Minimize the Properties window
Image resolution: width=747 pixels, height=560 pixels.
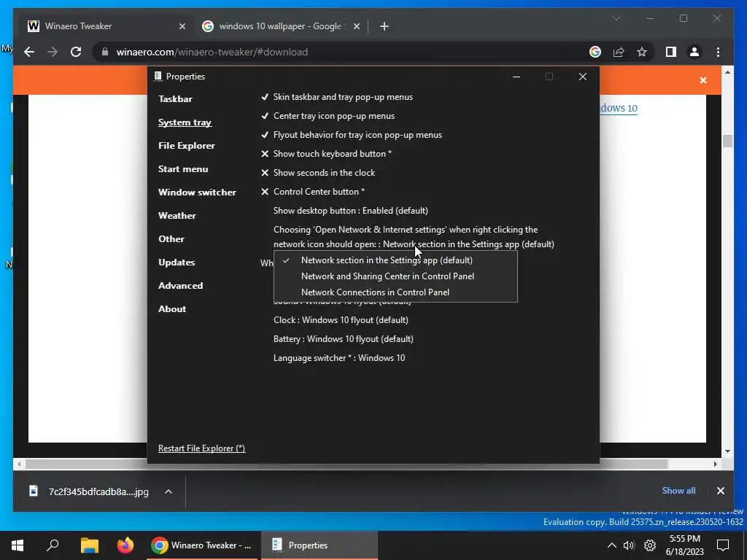[516, 77]
